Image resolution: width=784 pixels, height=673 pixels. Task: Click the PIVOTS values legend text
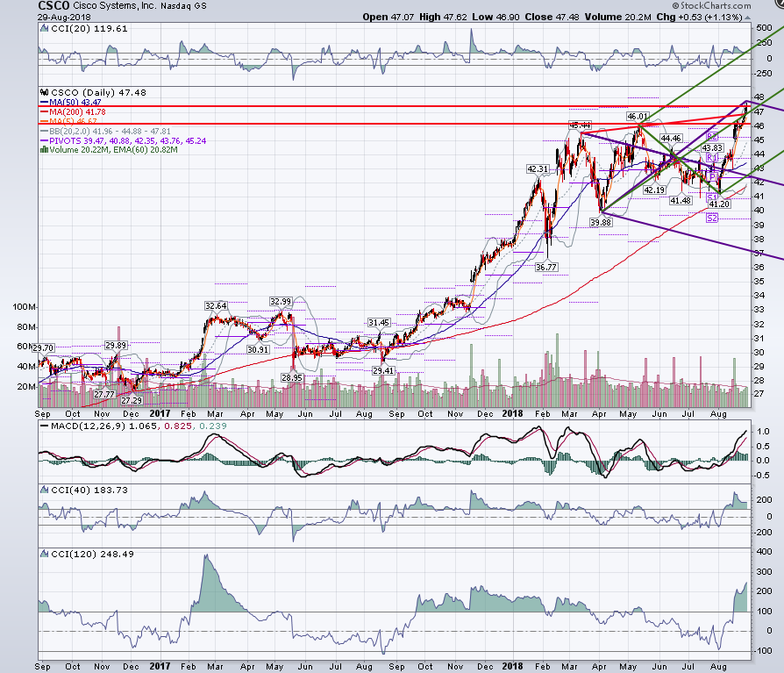[127, 141]
